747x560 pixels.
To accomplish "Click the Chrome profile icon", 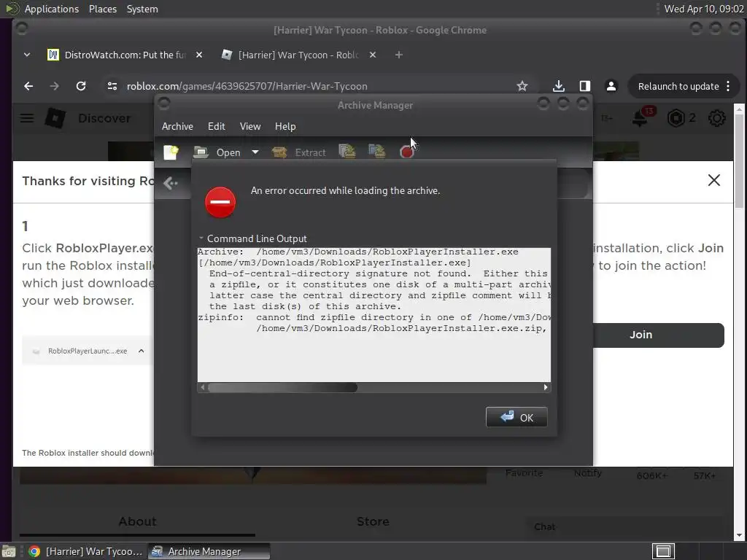I will 611,86.
